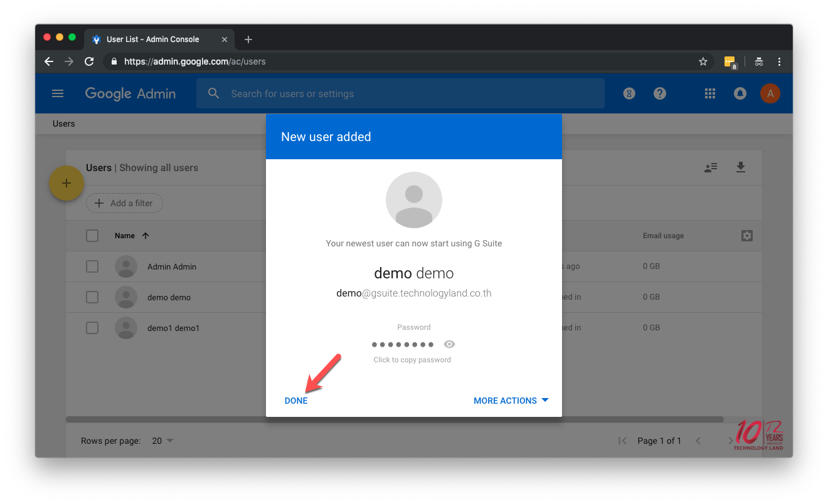Click the browser forward button
The height and width of the screenshot is (504, 828).
coord(69,61)
